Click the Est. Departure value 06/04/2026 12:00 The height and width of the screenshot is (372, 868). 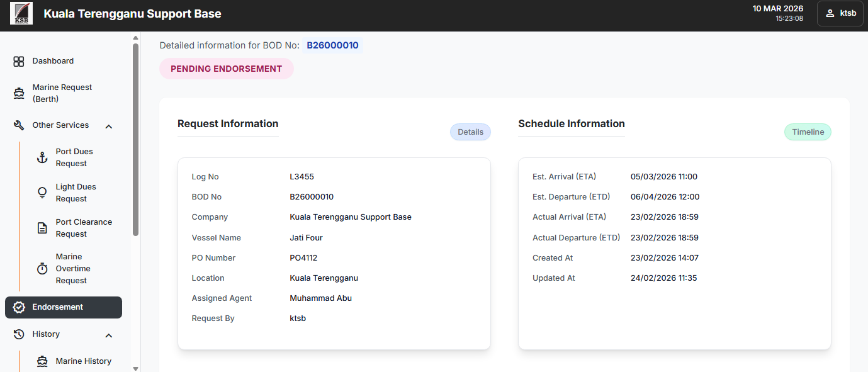click(x=665, y=197)
